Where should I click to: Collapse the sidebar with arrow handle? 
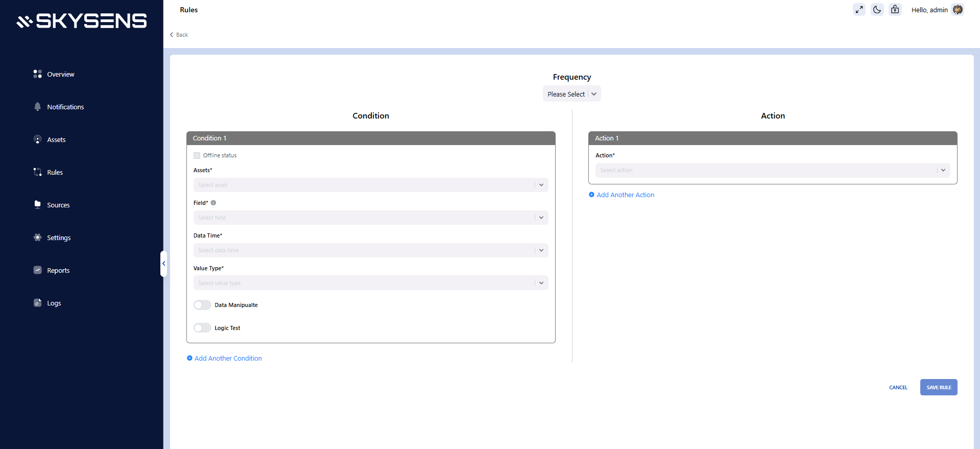[164, 264]
